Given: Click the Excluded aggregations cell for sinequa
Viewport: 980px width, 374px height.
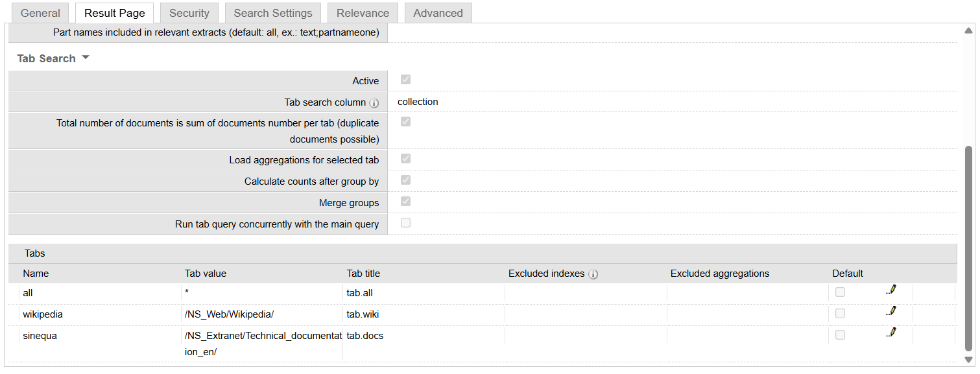Looking at the screenshot, I should click(x=748, y=344).
